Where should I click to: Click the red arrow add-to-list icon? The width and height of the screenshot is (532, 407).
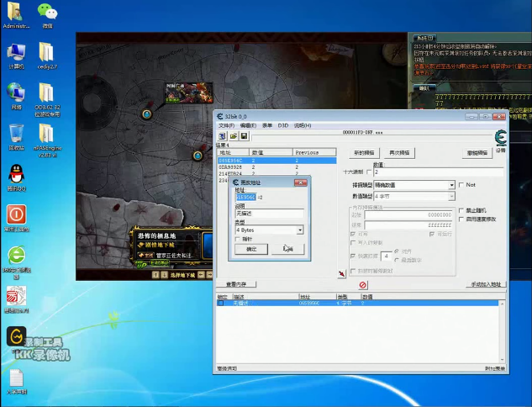point(342,273)
